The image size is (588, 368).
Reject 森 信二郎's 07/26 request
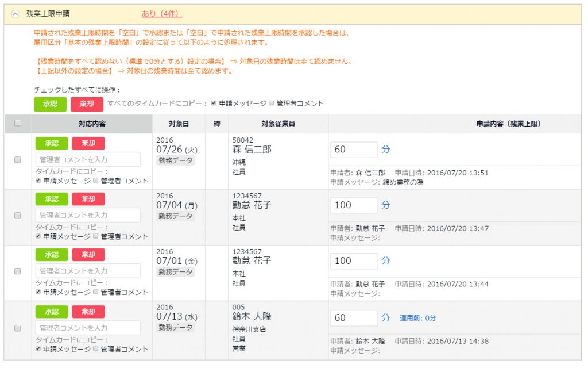coord(88,143)
